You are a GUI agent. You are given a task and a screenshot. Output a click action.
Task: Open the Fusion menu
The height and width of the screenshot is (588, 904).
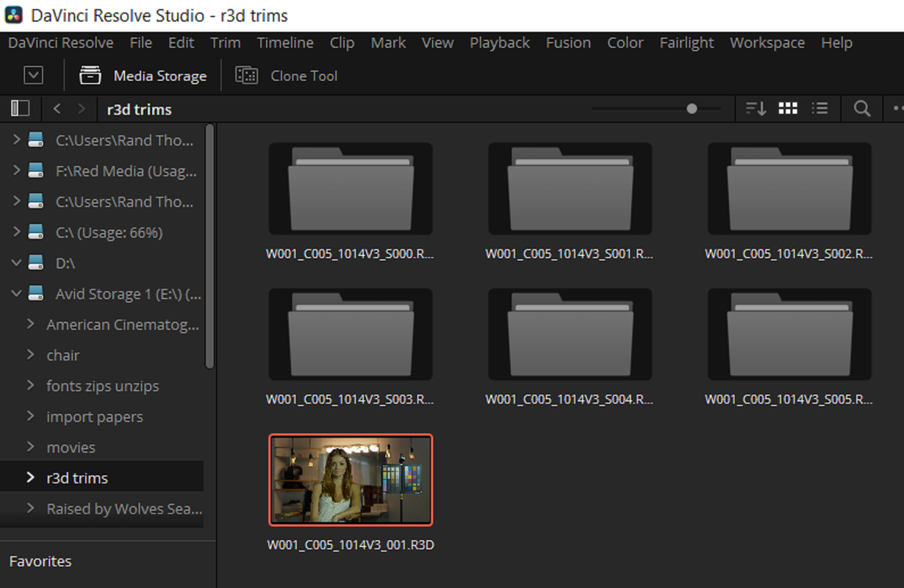point(568,43)
